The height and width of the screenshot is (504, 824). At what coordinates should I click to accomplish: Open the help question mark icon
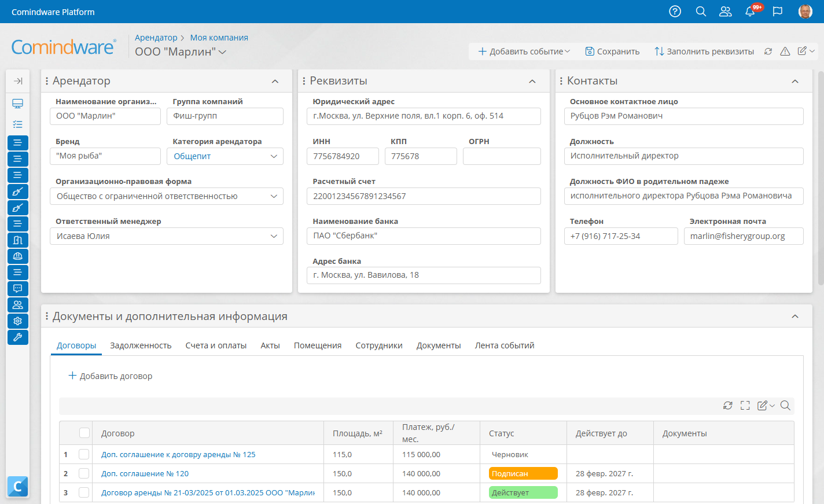[675, 12]
